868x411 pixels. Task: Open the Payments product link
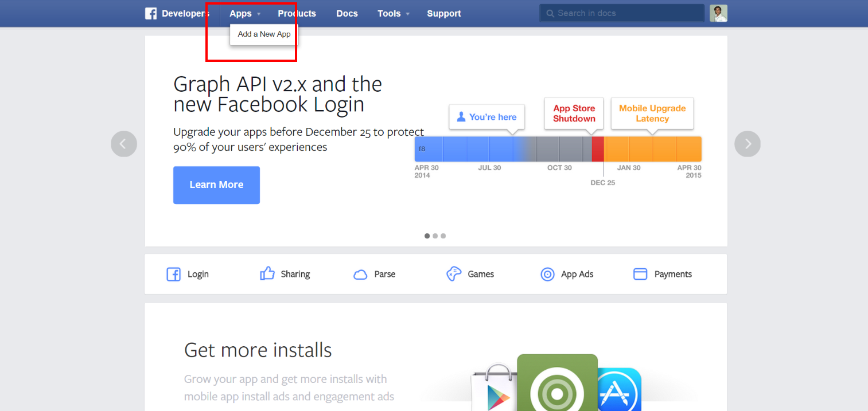click(x=673, y=274)
